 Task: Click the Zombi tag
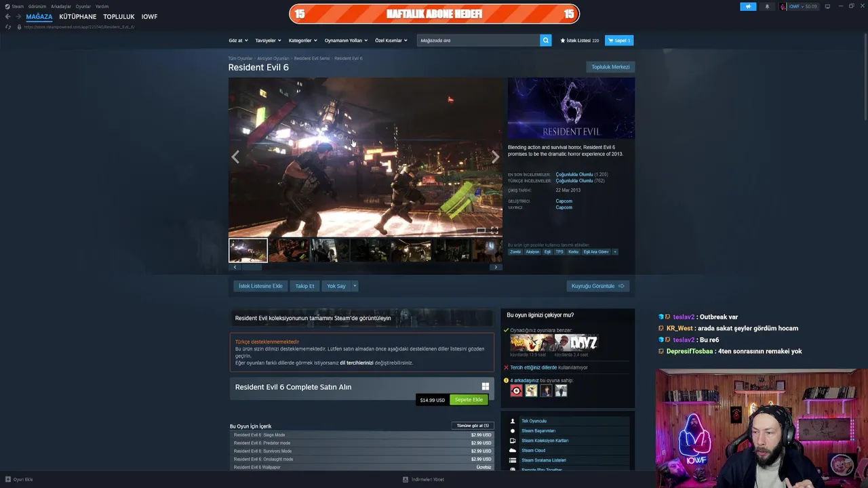[515, 251]
